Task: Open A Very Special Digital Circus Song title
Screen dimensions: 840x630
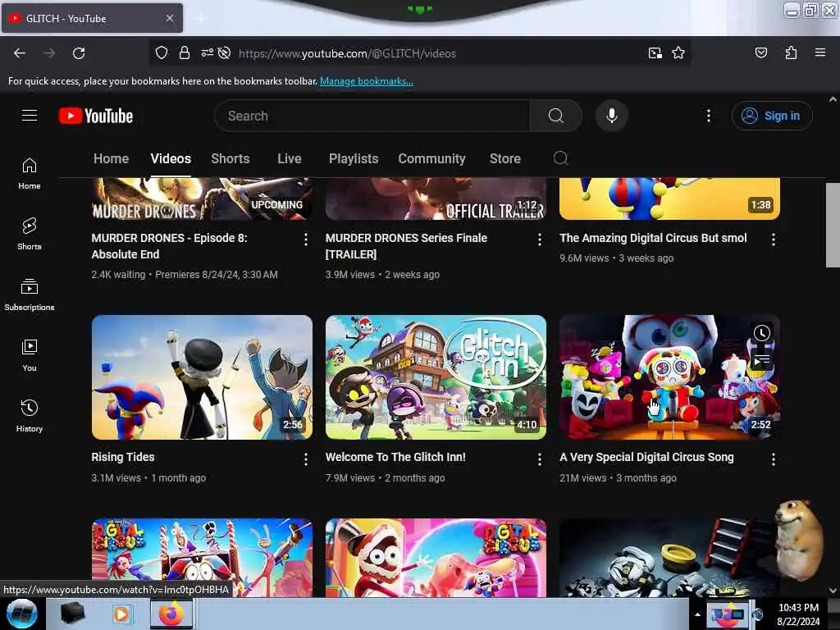Action: click(x=646, y=457)
